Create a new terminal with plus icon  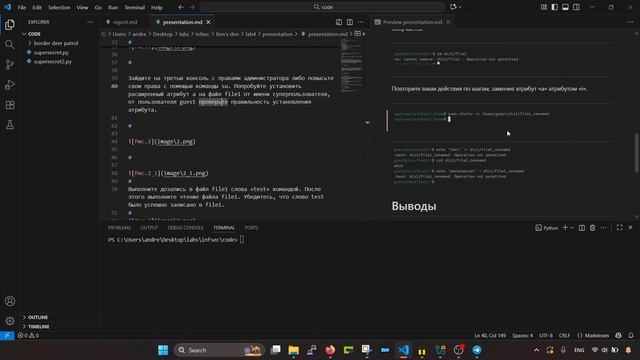pyautogui.click(x=565, y=228)
